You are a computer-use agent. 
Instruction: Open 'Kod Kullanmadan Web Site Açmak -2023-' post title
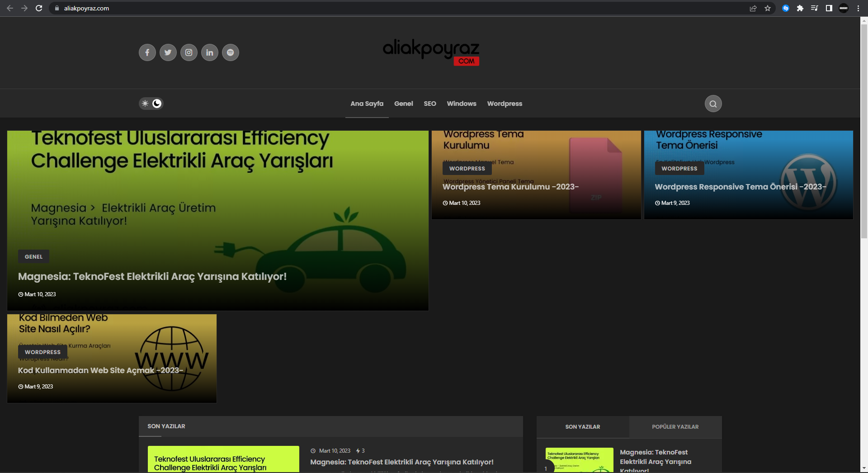100,370
